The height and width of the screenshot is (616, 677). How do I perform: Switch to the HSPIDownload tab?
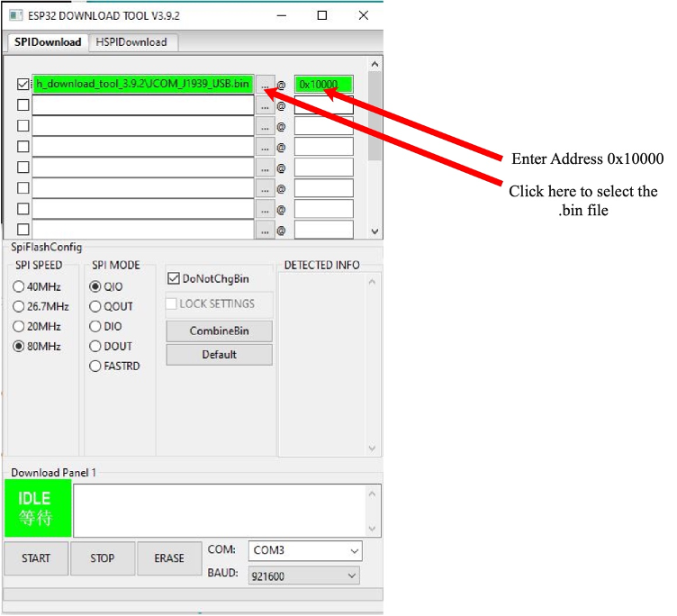pyautogui.click(x=132, y=42)
